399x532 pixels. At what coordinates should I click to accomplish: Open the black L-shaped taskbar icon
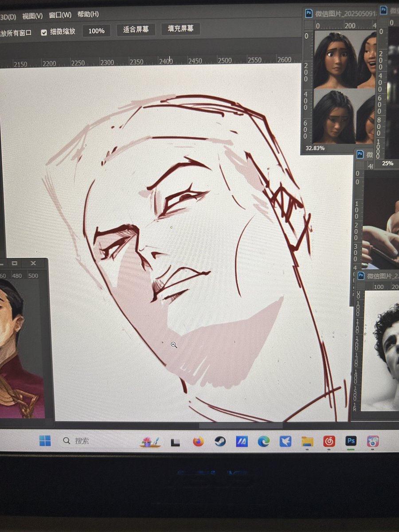[176, 442]
